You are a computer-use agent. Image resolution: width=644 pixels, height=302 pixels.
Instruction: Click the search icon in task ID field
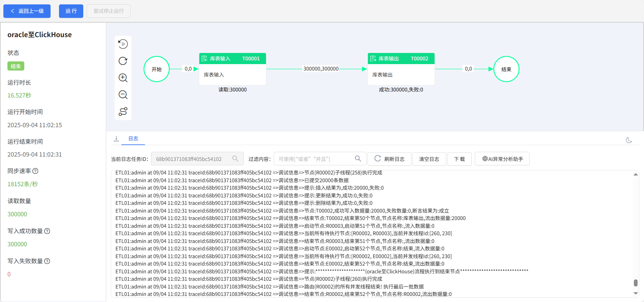[235, 159]
